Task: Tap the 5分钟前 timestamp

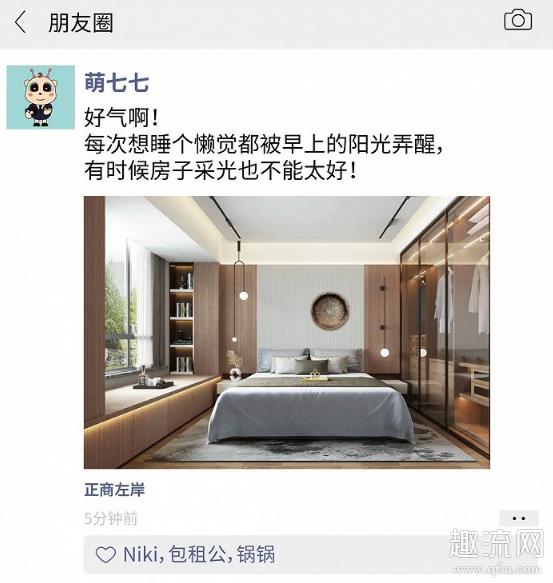Action: coord(111,518)
